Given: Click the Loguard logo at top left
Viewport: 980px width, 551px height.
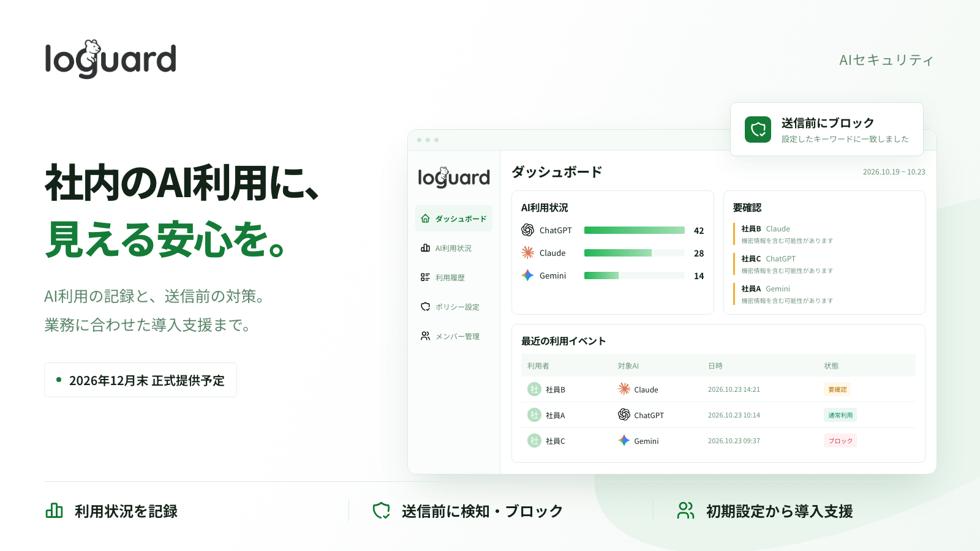Looking at the screenshot, I should (111, 59).
